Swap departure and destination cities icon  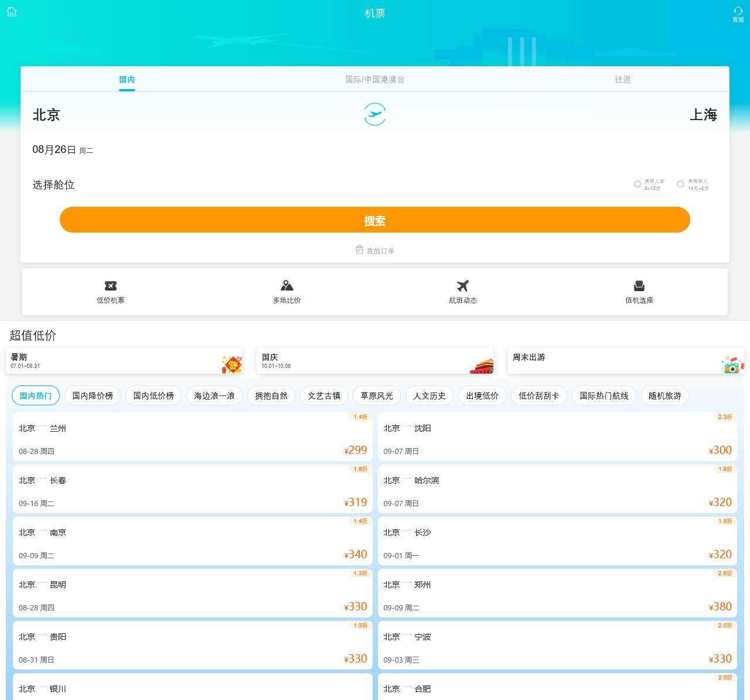[x=375, y=114]
